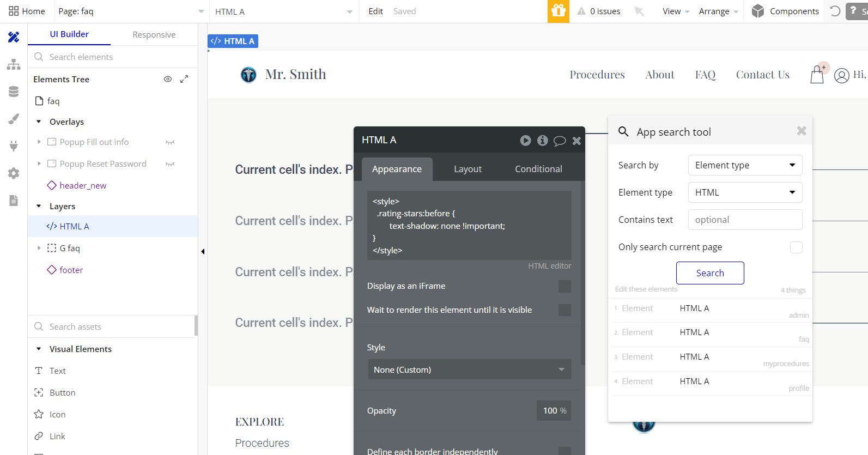Open the Styles tab brush icon
The image size is (868, 455).
pos(14,119)
